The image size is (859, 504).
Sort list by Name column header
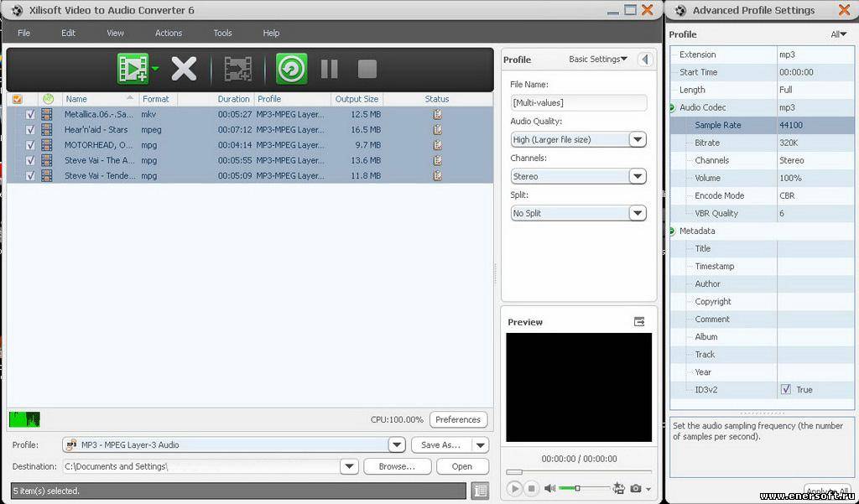click(101, 99)
